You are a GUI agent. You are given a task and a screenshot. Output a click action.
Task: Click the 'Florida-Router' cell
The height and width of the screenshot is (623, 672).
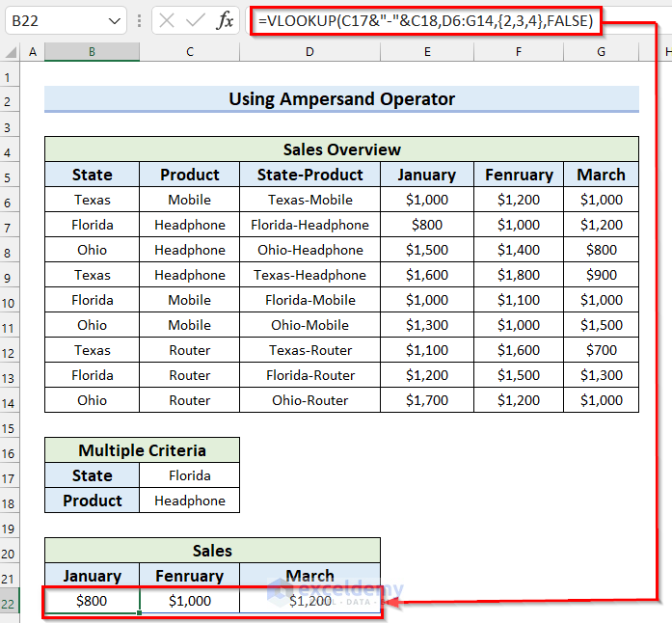pyautogui.click(x=309, y=375)
